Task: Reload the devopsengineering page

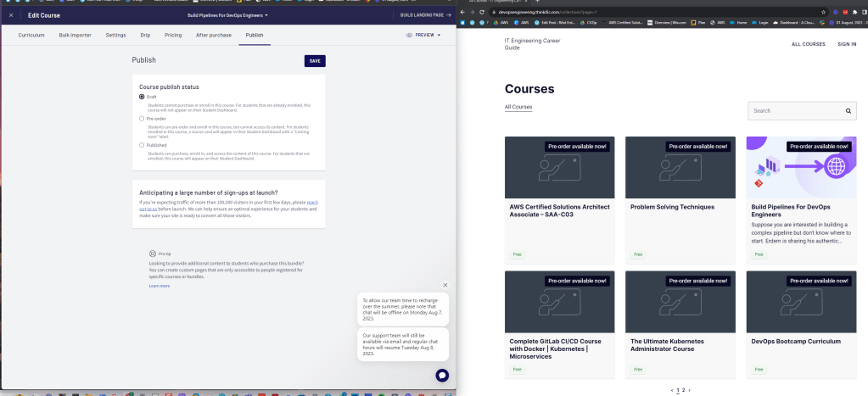Action: pyautogui.click(x=482, y=12)
